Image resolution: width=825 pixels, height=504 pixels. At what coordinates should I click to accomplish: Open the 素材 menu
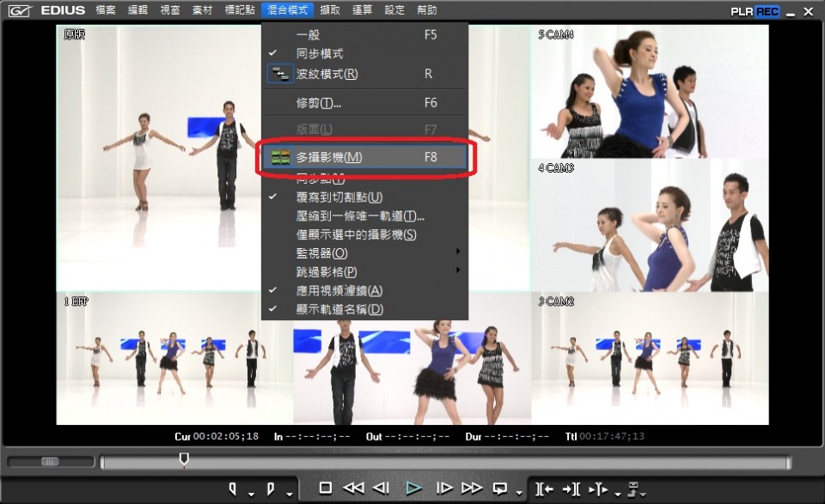201,10
